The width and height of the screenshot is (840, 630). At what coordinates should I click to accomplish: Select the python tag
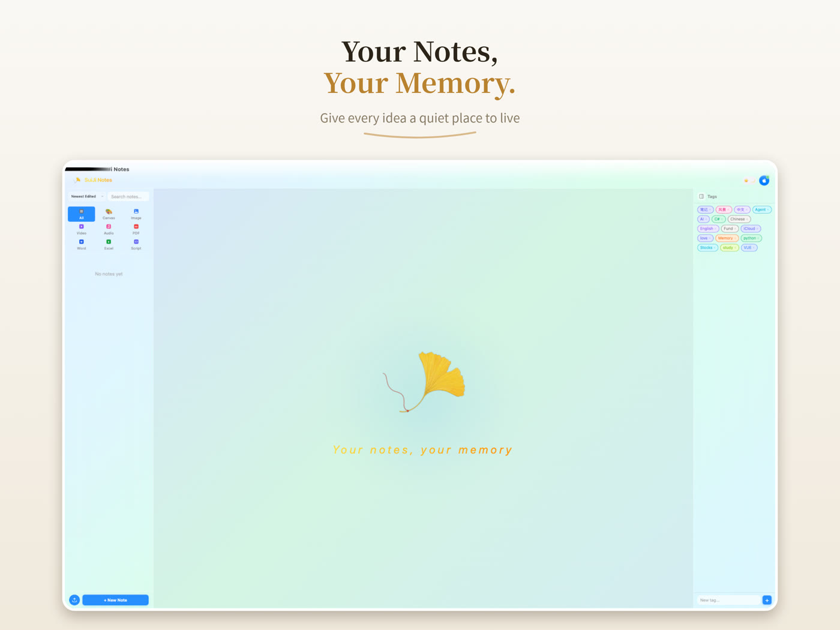[x=751, y=238]
